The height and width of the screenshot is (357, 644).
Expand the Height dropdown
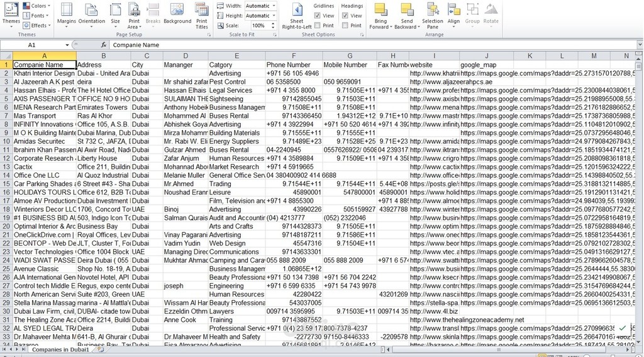coord(274,16)
